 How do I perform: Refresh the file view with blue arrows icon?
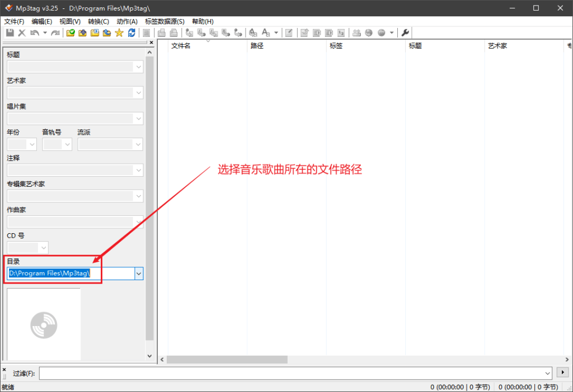(131, 33)
